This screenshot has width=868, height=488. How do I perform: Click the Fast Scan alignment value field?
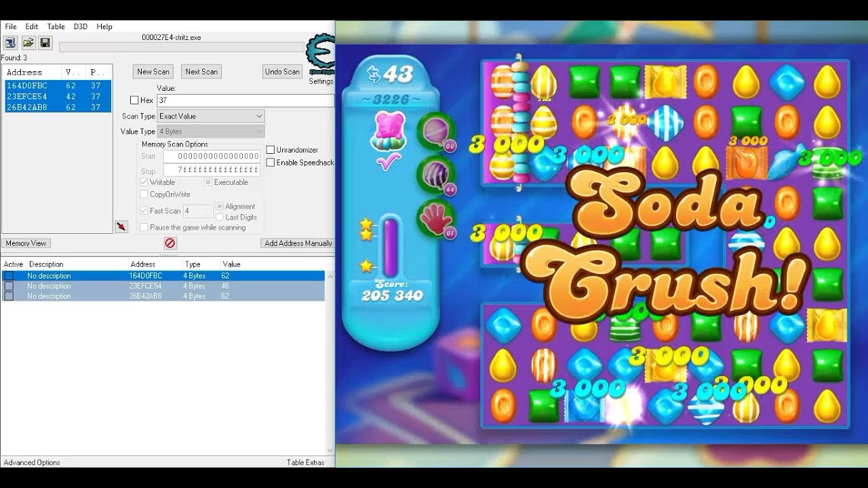pyautogui.click(x=198, y=211)
